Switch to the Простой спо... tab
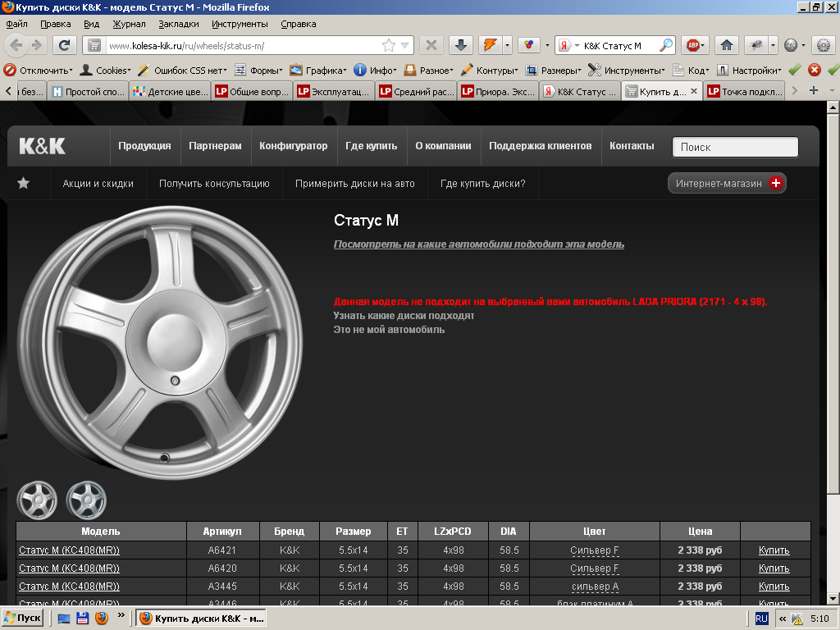This screenshot has width=840, height=630. click(x=88, y=92)
